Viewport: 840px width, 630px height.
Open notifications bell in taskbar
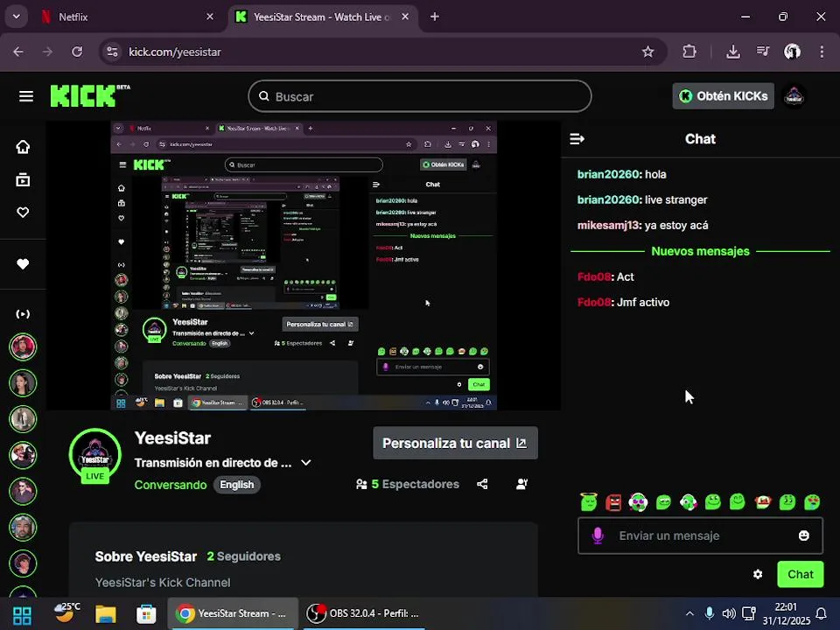tap(821, 614)
